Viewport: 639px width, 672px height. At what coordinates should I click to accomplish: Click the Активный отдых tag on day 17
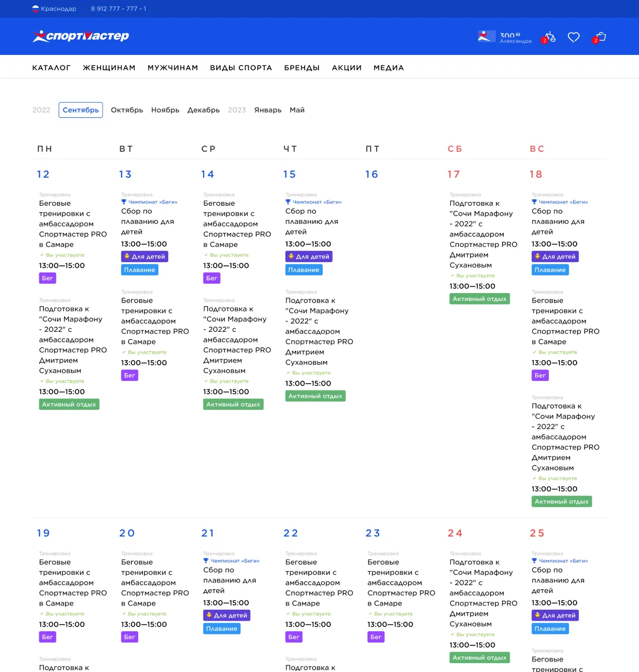[x=480, y=299]
